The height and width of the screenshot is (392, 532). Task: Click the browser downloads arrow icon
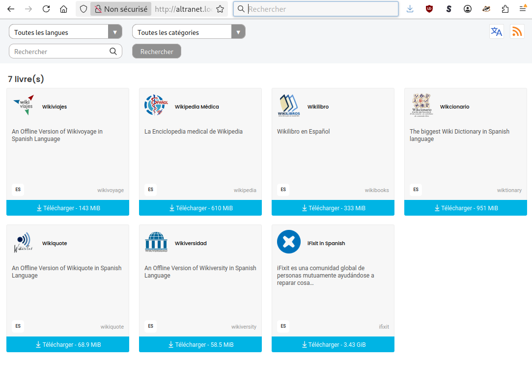[410, 8]
